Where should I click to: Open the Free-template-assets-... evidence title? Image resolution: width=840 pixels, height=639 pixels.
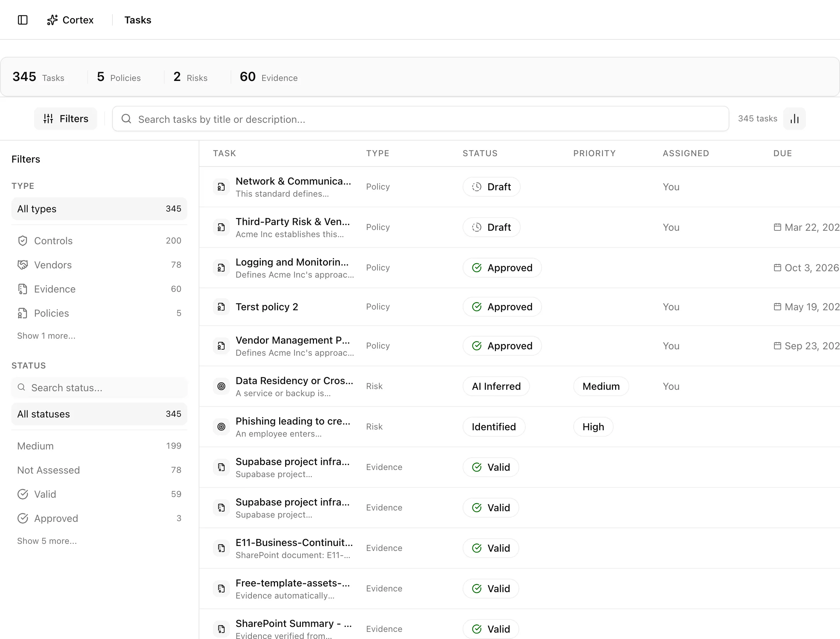click(293, 583)
